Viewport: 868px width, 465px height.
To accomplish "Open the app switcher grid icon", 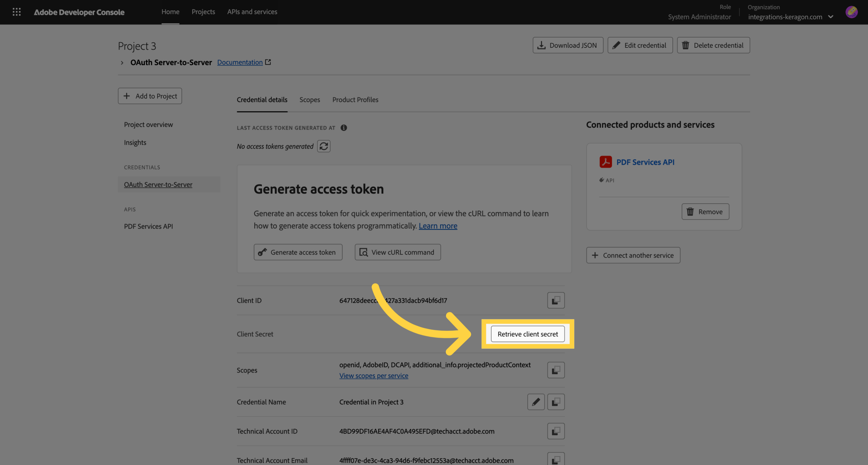I will pyautogui.click(x=17, y=12).
